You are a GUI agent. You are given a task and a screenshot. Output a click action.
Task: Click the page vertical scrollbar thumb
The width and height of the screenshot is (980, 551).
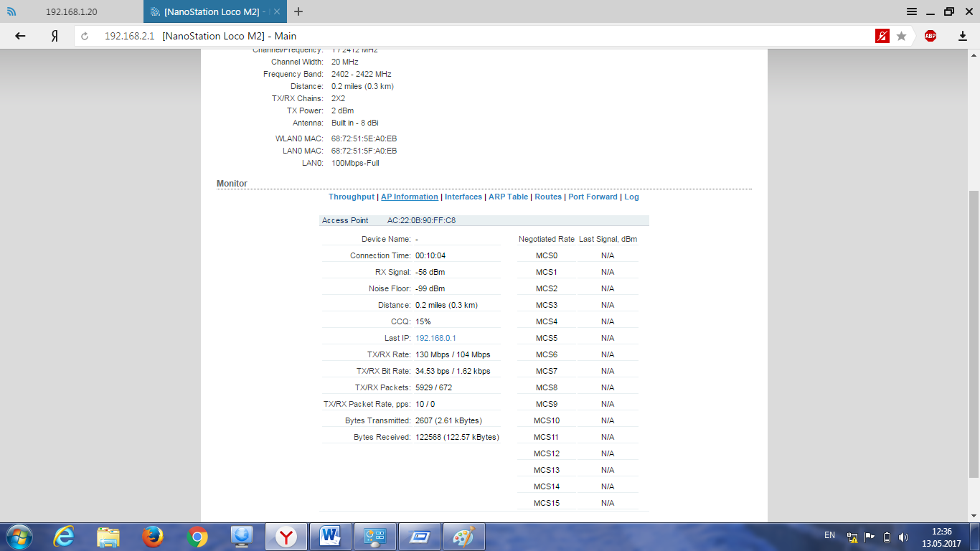tap(974, 334)
